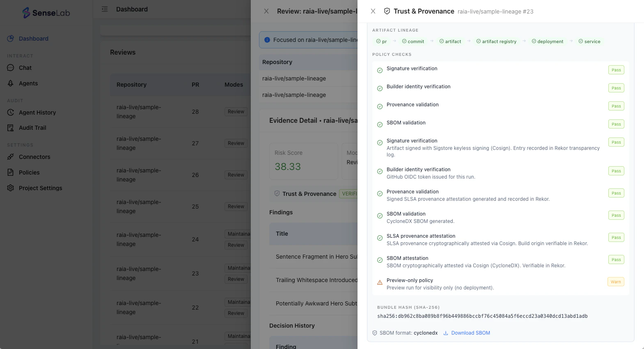Screen dimensions: 644x349
Task: Click the Download SBOM link
Action: tap(470, 333)
